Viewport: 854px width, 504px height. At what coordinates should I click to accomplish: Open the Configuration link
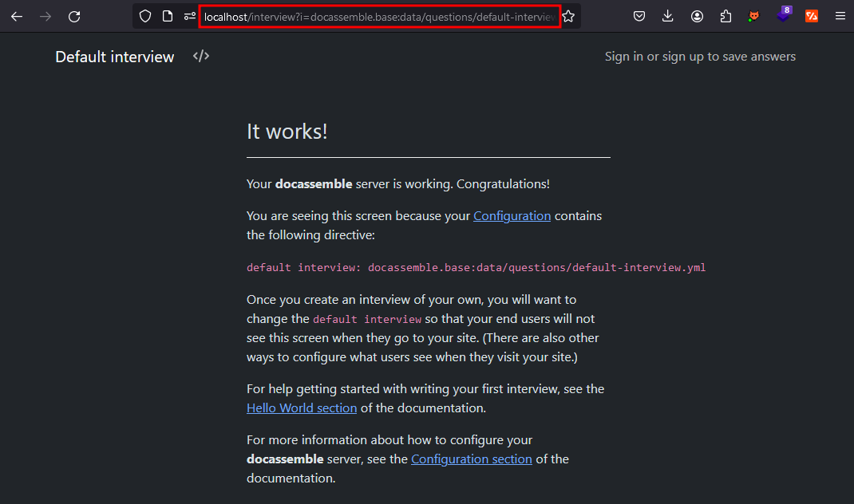point(512,215)
